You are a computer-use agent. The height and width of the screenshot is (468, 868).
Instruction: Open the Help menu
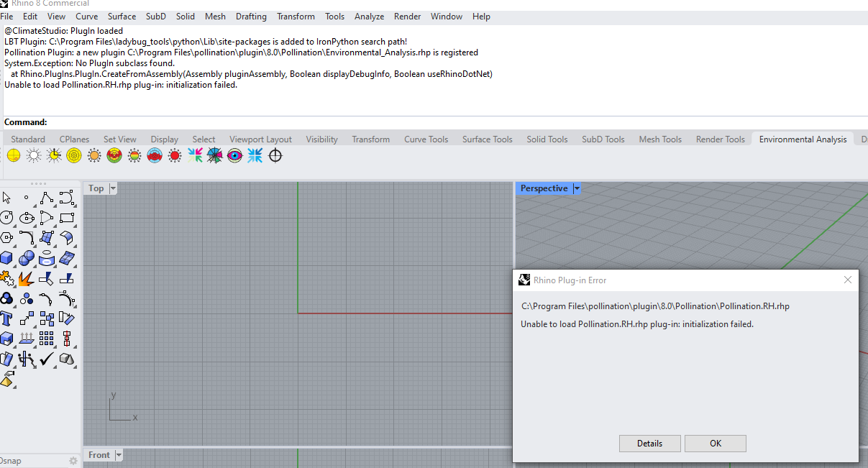click(x=481, y=17)
